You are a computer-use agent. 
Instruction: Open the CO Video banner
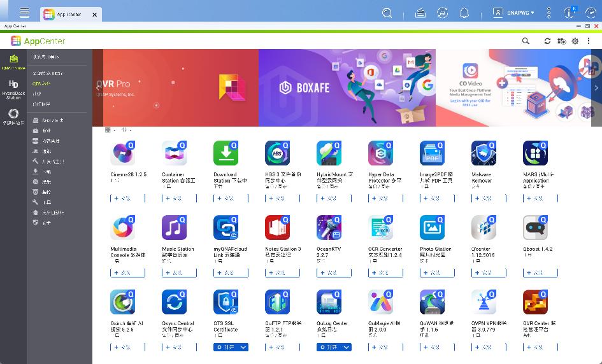[513, 87]
